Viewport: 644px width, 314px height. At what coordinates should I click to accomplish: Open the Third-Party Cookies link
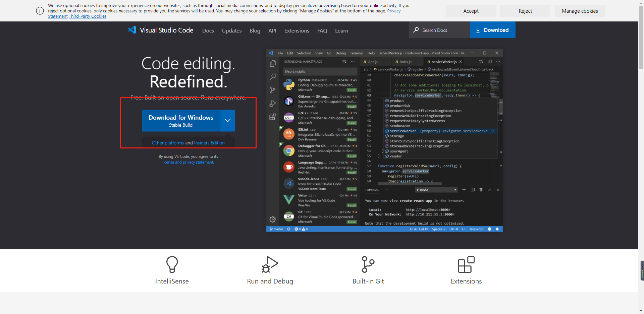click(x=88, y=16)
